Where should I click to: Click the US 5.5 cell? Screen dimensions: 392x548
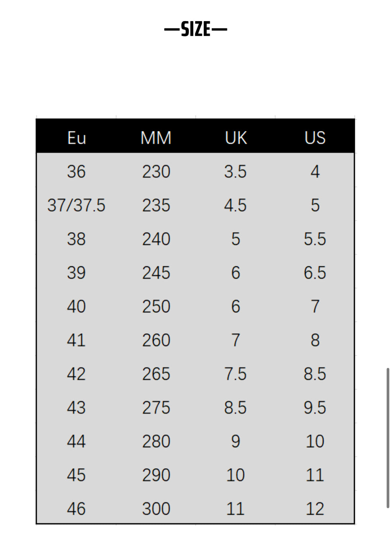tap(315, 239)
